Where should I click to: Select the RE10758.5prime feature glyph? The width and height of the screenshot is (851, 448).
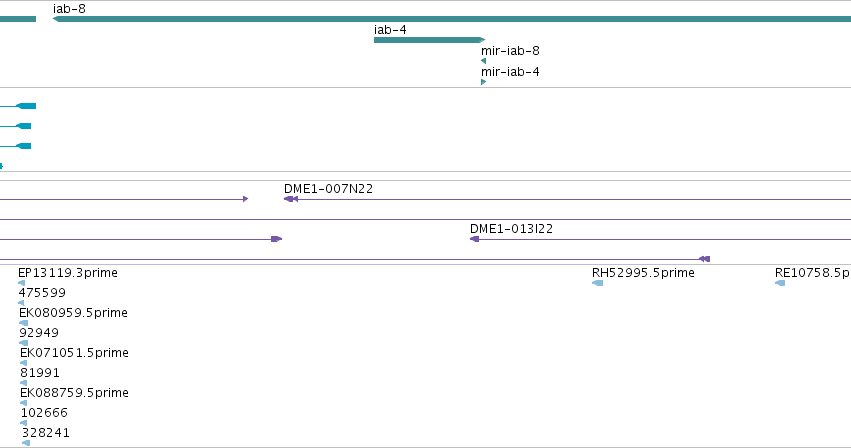(780, 283)
